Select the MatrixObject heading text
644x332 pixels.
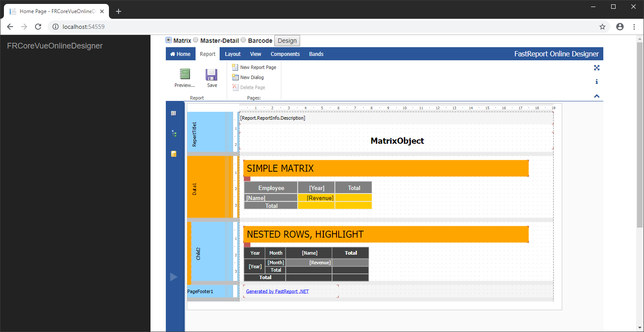pyautogui.click(x=397, y=141)
